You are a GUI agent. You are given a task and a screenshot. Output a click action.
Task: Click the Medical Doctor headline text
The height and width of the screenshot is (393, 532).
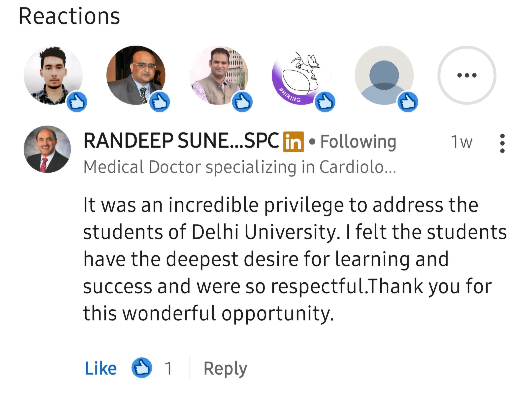click(x=240, y=167)
